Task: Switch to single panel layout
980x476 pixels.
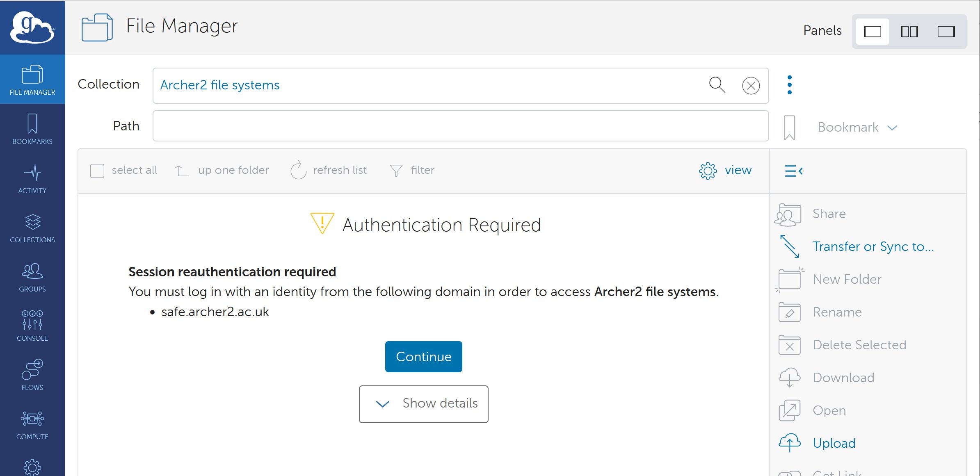Action: (x=872, y=32)
